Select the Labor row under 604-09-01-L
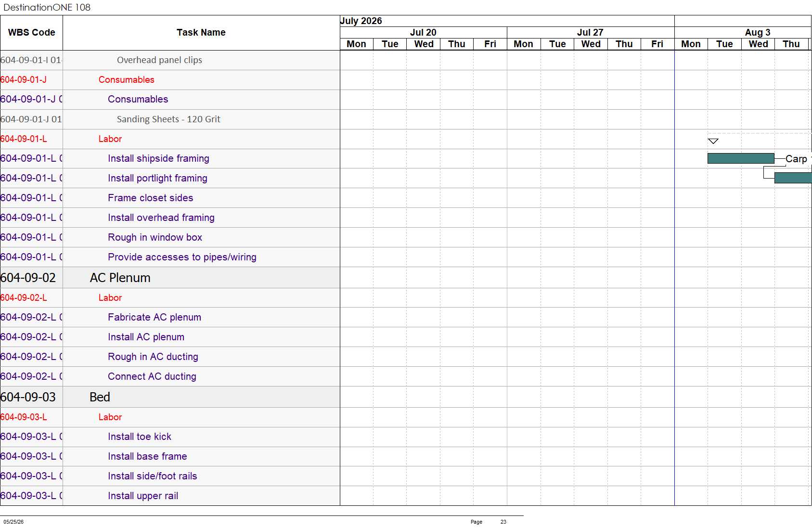Screen dimensions: 812x528 pyautogui.click(x=170, y=139)
